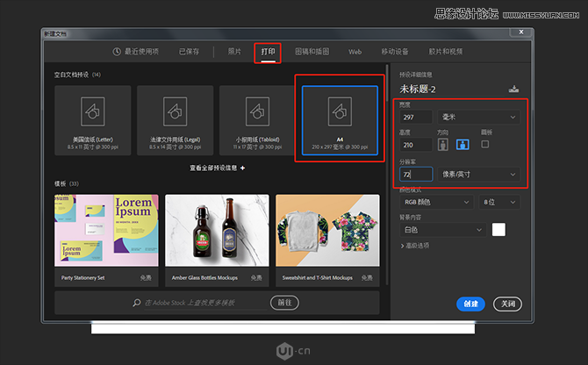The height and width of the screenshot is (365, 588).
Task: Click the Adobe Stock search field
Action: 205,303
